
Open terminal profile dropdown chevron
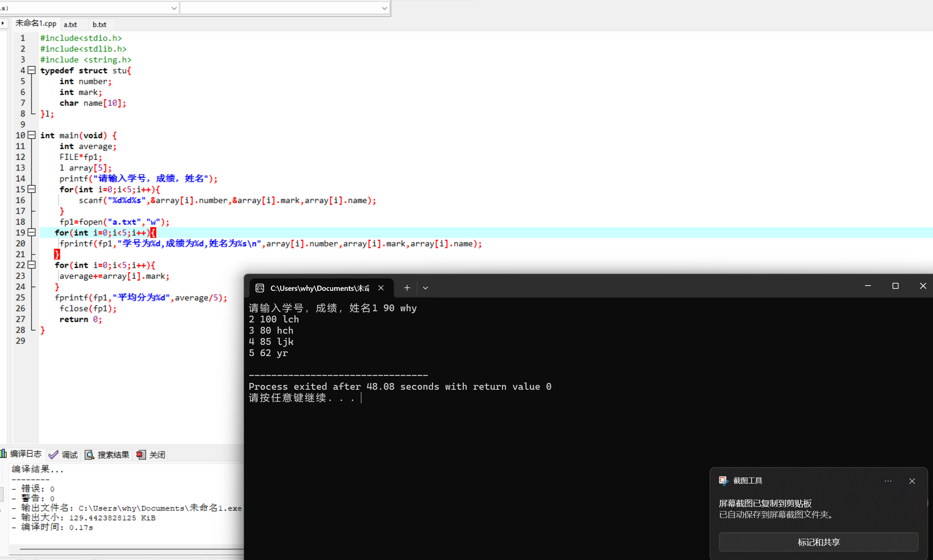point(425,288)
